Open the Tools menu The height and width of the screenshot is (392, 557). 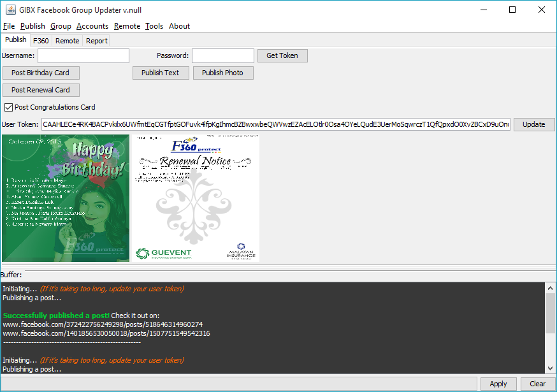click(154, 26)
